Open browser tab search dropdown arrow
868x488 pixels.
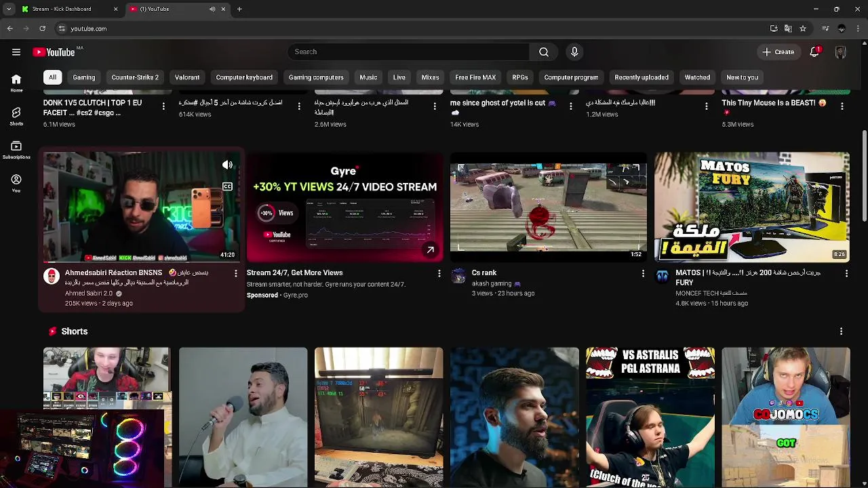pyautogui.click(x=8, y=9)
